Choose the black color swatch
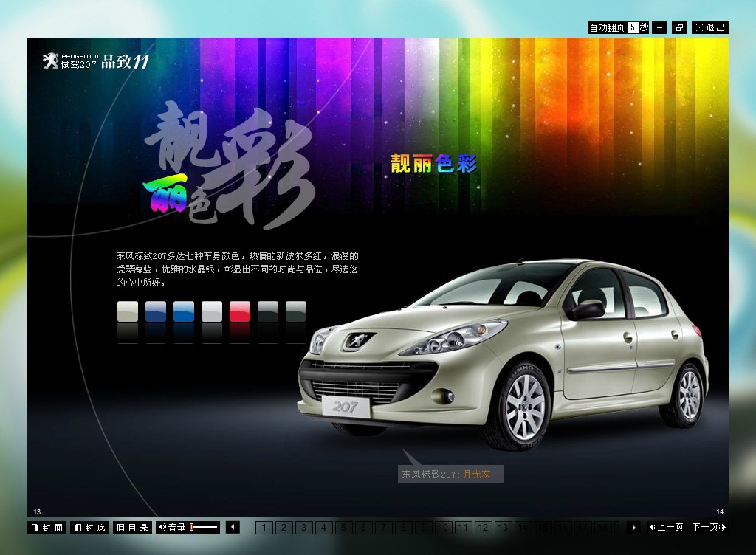The height and width of the screenshot is (555, 756). coord(267,311)
